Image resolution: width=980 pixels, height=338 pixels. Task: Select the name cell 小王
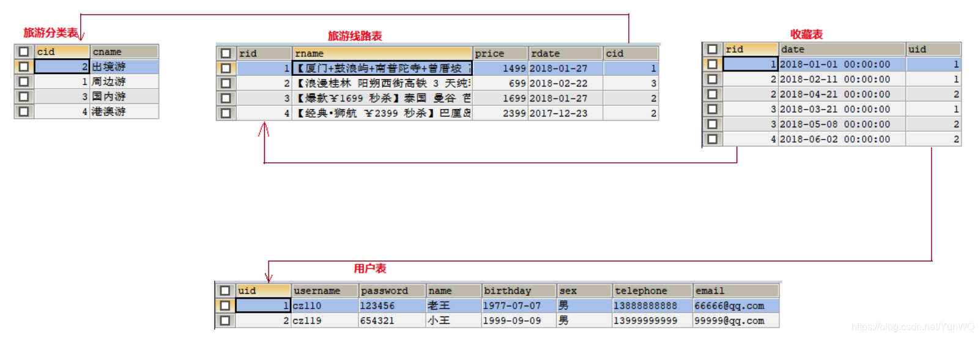pos(453,320)
